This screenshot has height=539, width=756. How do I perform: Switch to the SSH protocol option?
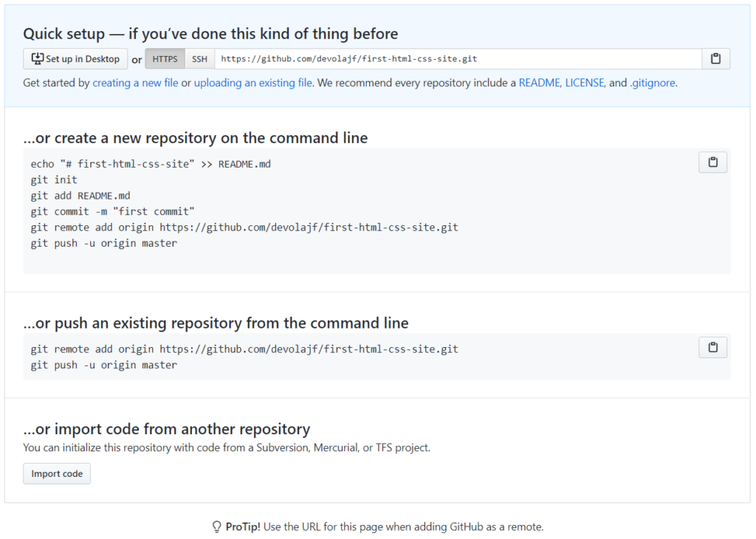coord(199,59)
